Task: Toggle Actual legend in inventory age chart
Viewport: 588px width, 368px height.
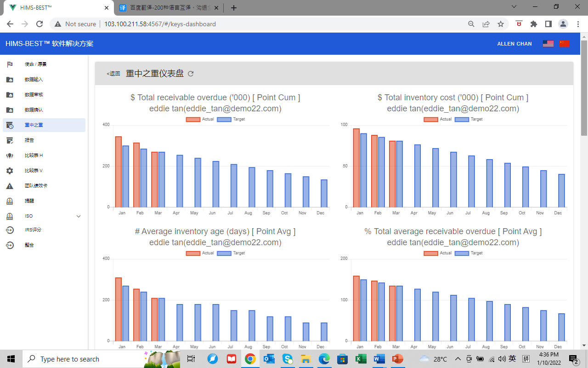Action: pyautogui.click(x=200, y=253)
